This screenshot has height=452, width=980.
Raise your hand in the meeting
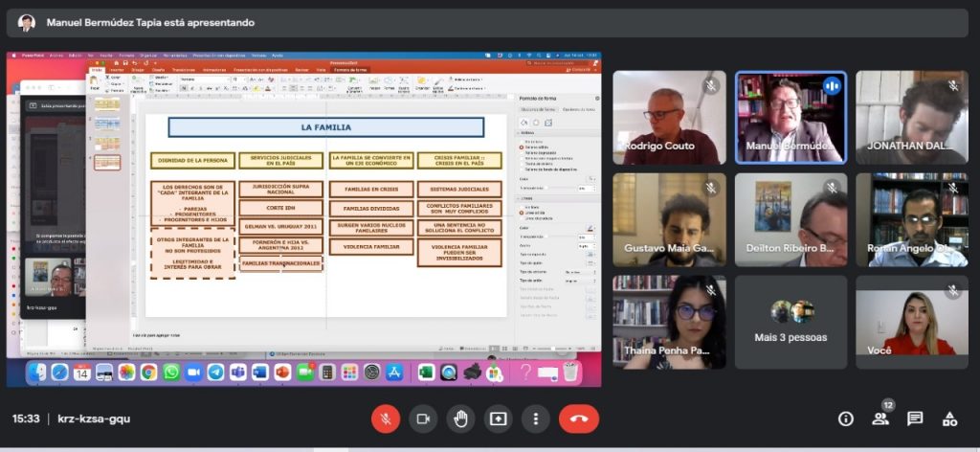click(460, 418)
